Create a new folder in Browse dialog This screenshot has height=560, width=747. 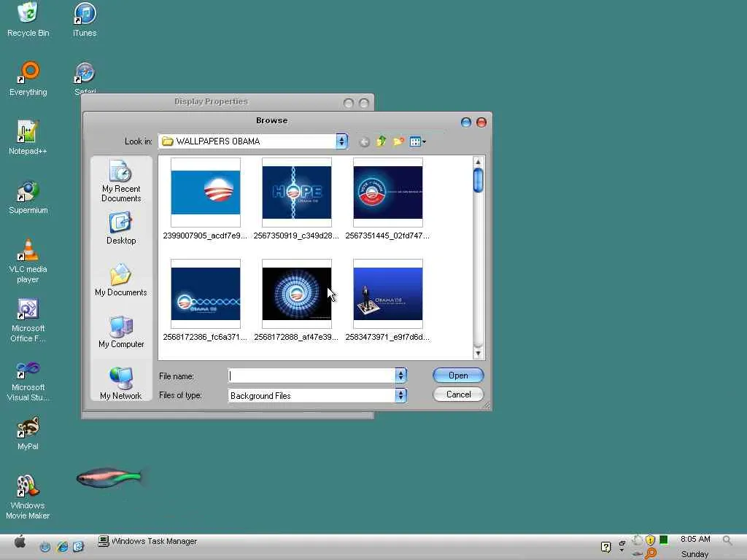pyautogui.click(x=398, y=141)
